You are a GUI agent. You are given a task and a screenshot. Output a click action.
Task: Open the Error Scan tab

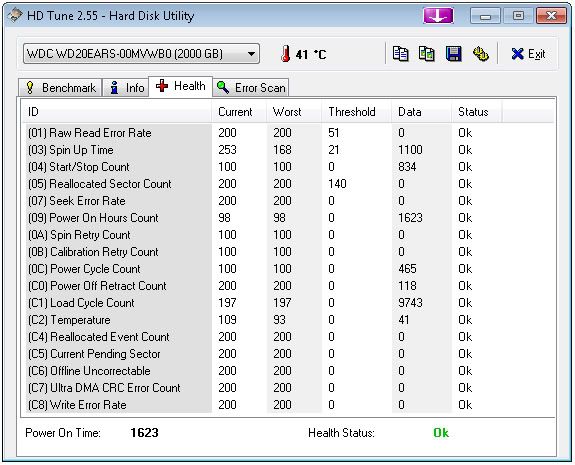click(x=251, y=88)
